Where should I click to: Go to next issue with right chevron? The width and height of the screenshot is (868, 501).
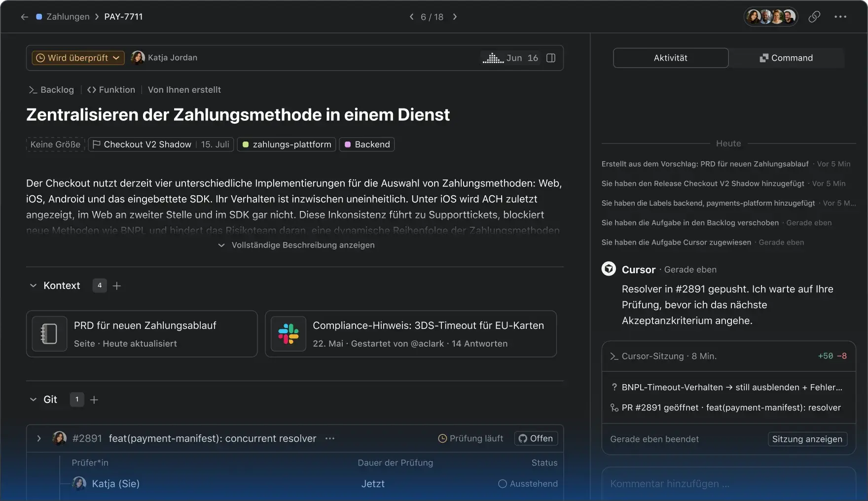(455, 17)
